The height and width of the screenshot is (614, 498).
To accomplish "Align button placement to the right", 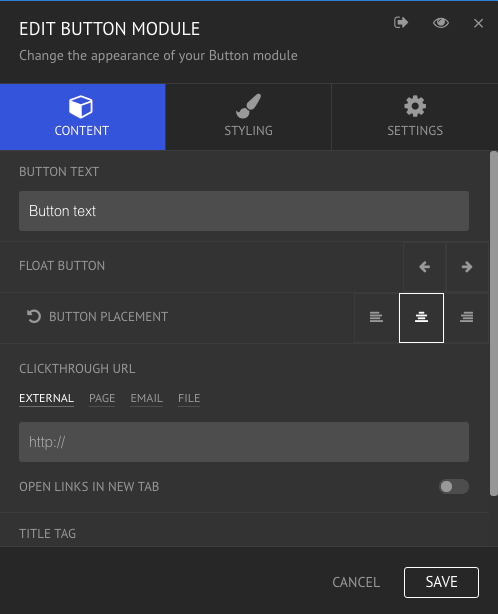I will 466,317.
